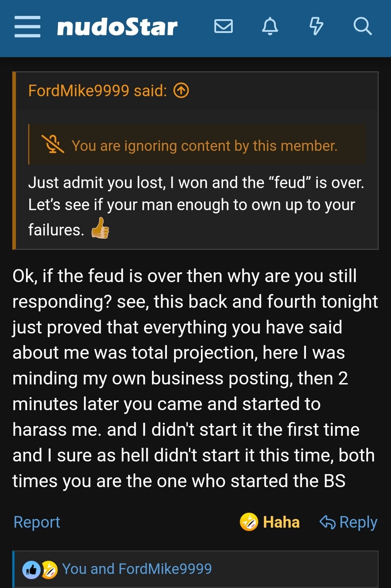Click the thumbs-up emoji in the quote
391x588 pixels.
(x=100, y=228)
